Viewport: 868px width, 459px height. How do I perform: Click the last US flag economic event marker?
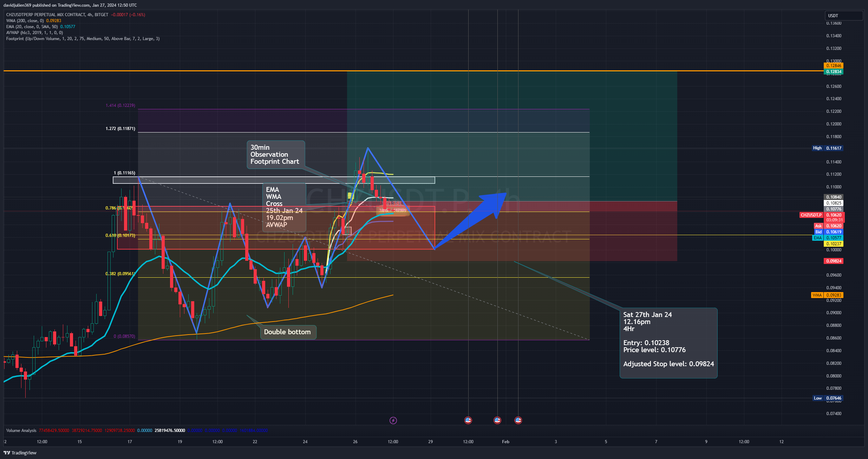click(x=518, y=420)
